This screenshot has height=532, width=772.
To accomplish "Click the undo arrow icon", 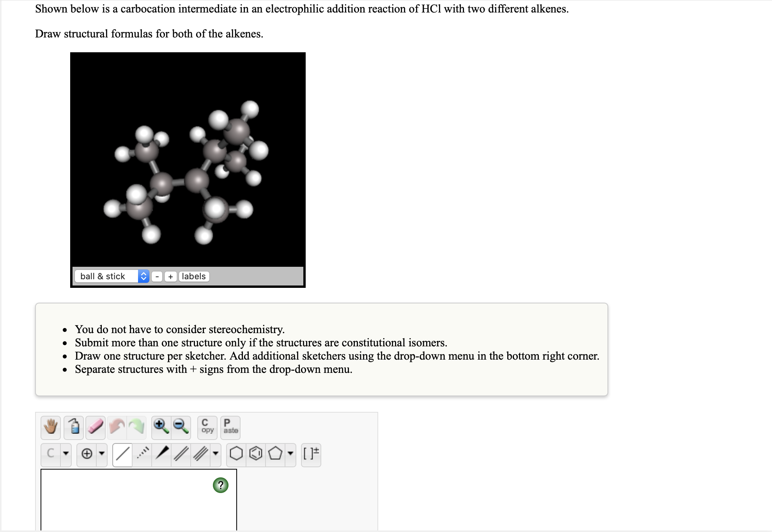I will (117, 427).
